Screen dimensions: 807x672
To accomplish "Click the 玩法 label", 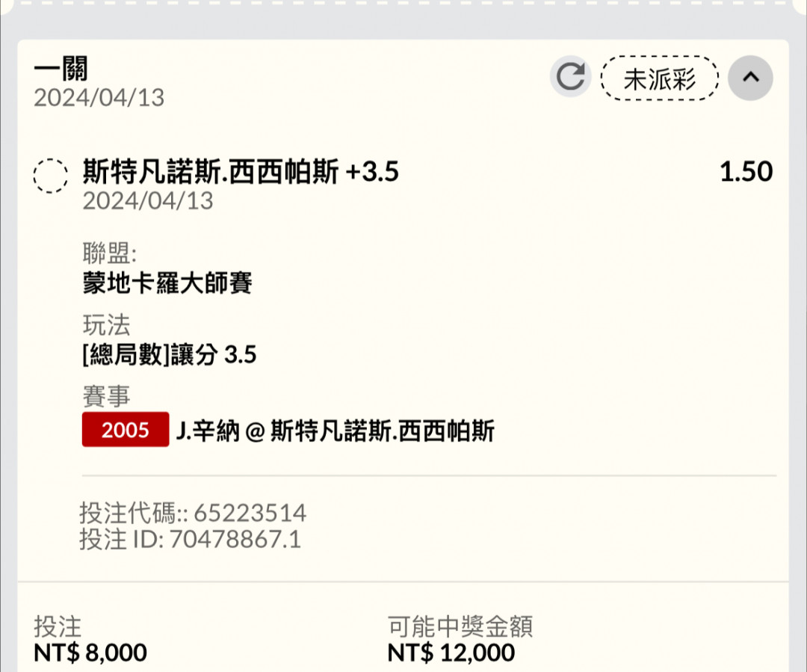I will click(107, 325).
